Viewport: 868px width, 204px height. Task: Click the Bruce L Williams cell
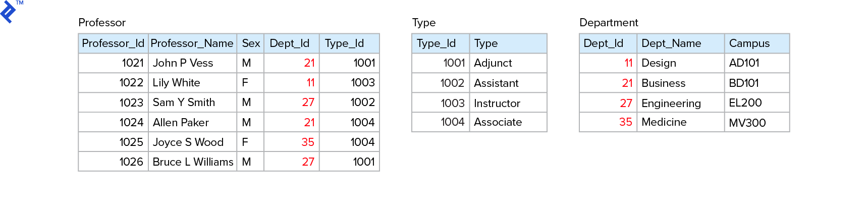click(x=193, y=162)
